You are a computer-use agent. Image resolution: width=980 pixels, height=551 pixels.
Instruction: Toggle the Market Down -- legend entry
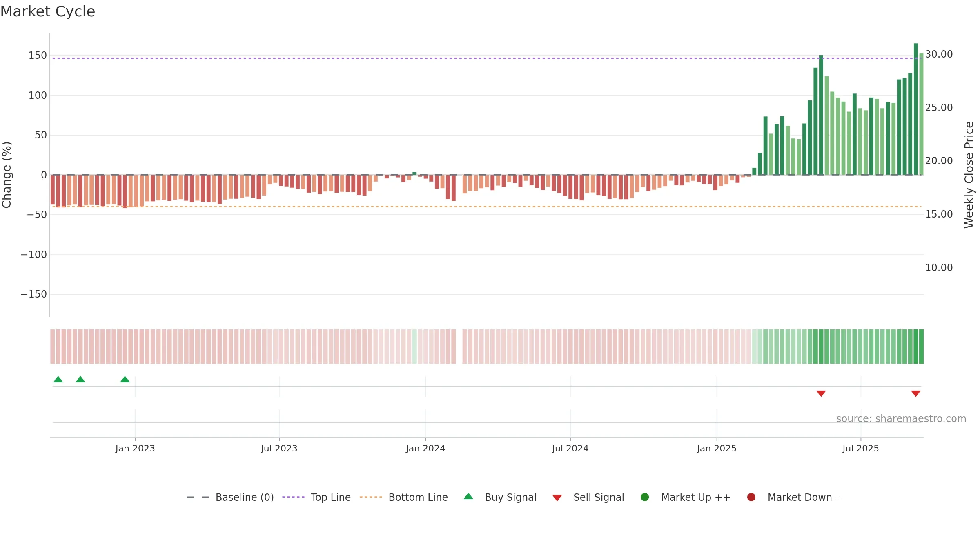[795, 497]
